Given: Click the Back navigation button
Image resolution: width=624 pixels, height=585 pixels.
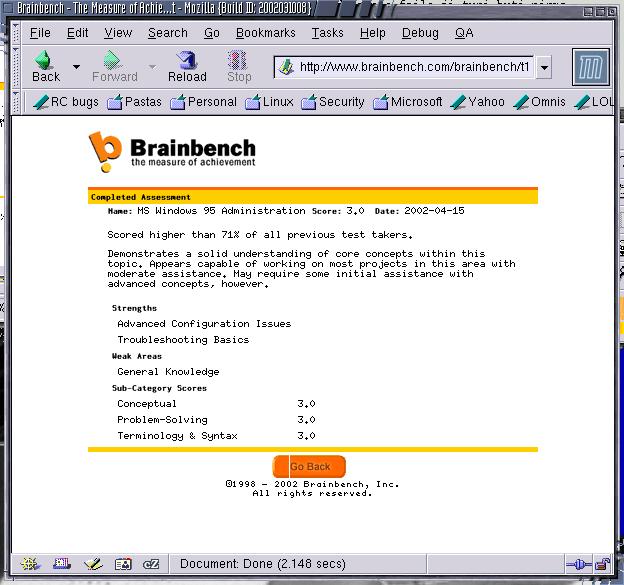Looking at the screenshot, I should tap(46, 66).
